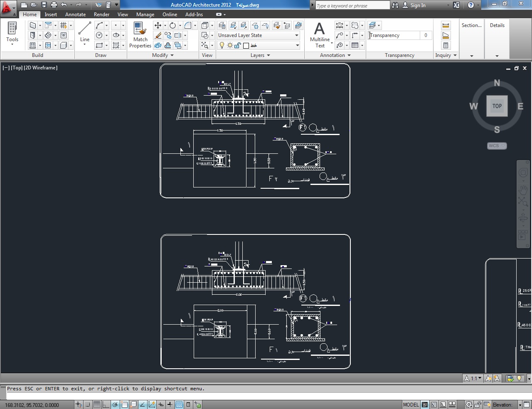This screenshot has width=532, height=409.
Task: Toggle the layer light bulb on/off icon
Action: click(222, 45)
